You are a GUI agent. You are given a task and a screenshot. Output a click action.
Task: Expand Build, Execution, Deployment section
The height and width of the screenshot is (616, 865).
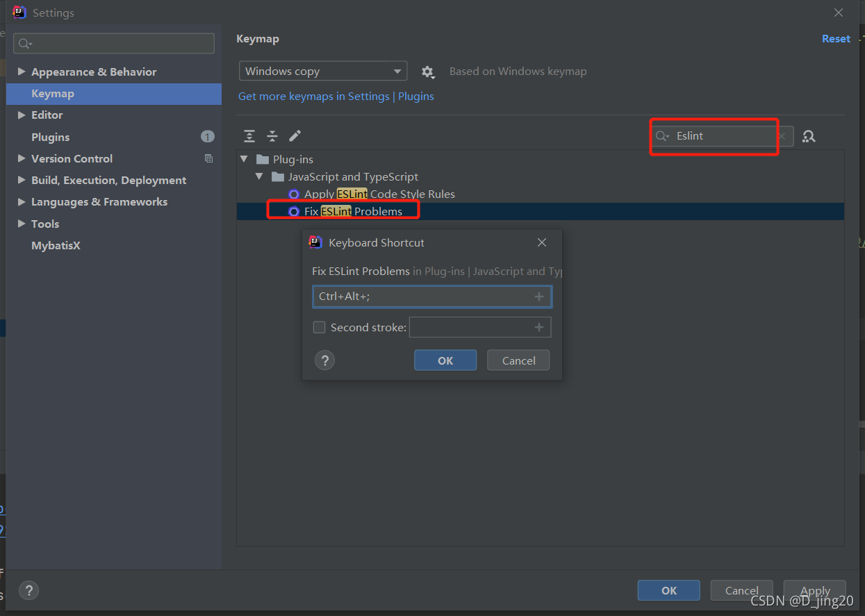click(22, 180)
